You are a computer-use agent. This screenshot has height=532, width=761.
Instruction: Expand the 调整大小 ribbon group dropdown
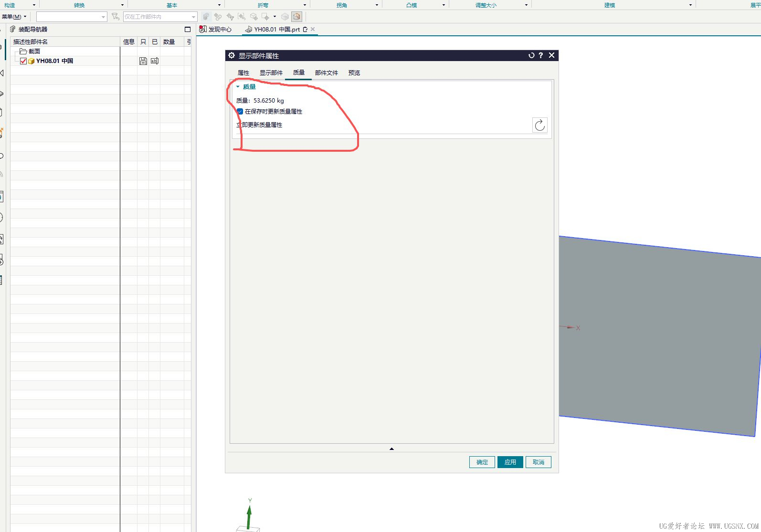point(526,5)
